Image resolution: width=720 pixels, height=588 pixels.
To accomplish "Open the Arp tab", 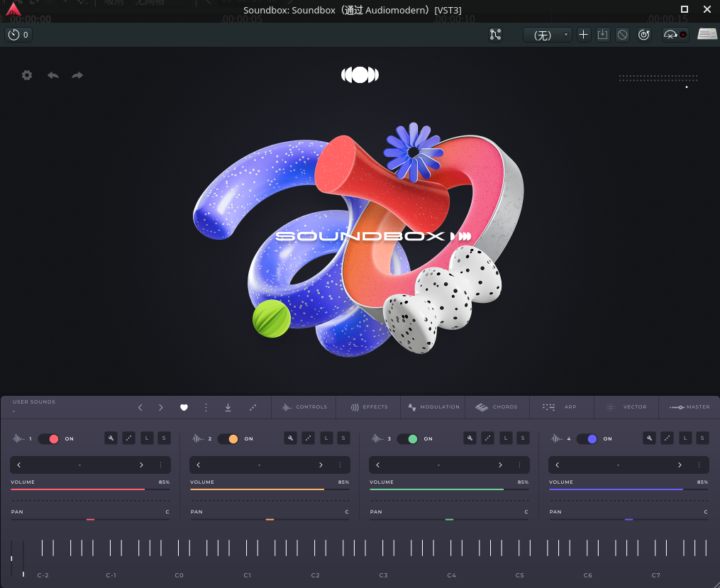I will [562, 407].
